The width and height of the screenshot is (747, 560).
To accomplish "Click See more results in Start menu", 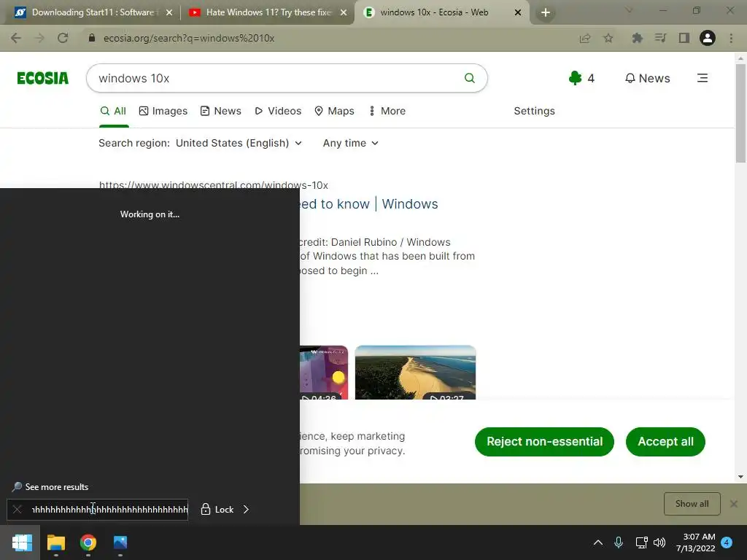I will click(x=50, y=486).
